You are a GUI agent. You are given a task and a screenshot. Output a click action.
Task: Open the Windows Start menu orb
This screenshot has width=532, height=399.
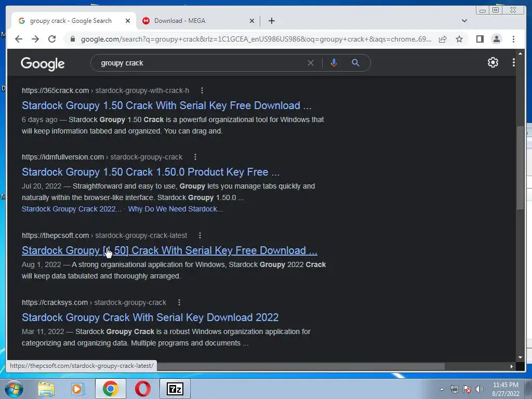[13, 389]
